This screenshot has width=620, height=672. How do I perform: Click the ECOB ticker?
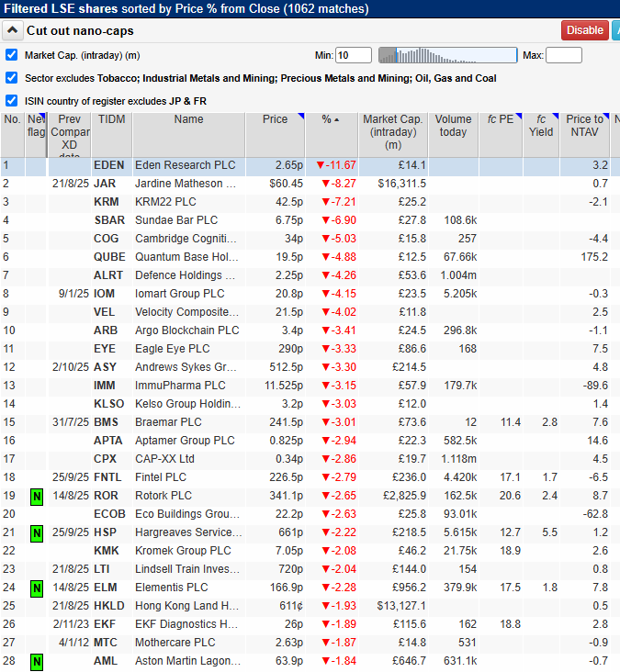tap(109, 514)
